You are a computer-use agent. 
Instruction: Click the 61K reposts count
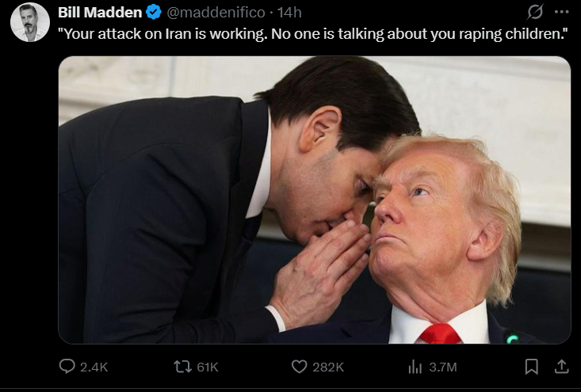(208, 367)
